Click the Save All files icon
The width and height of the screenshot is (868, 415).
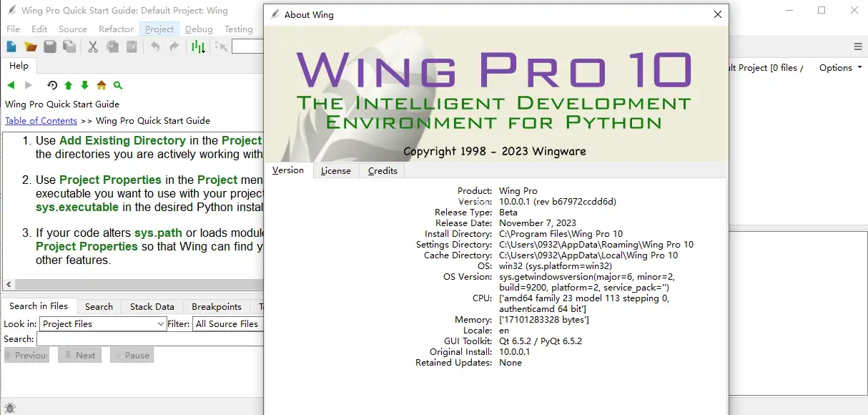69,47
